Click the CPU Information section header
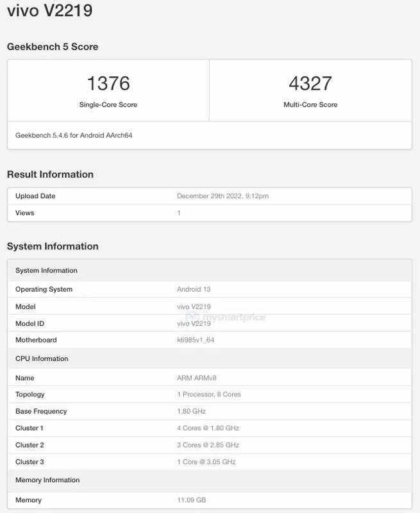The width and height of the screenshot is (420, 513). [x=42, y=358]
